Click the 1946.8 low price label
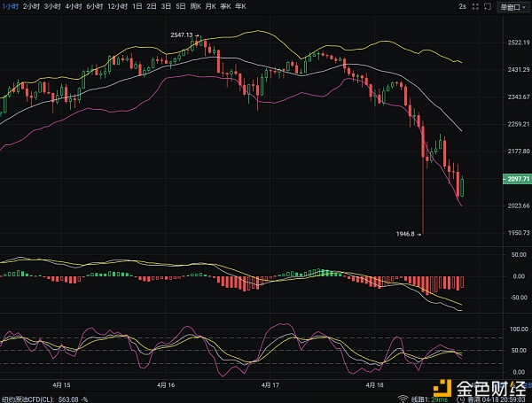 405,234
